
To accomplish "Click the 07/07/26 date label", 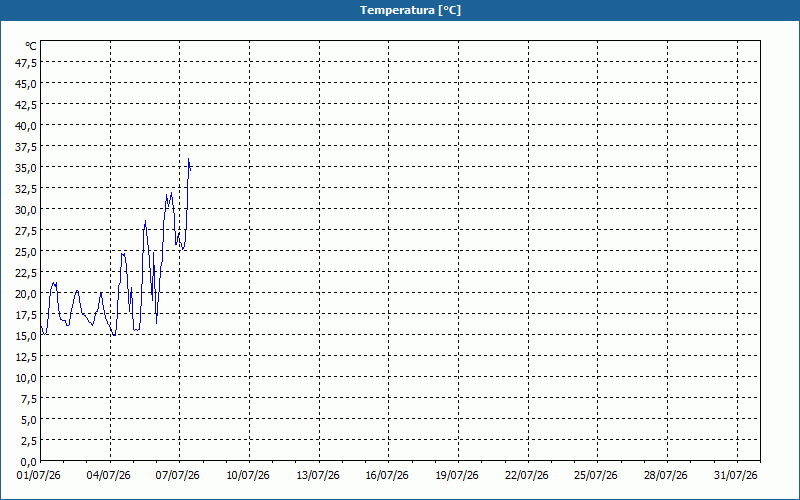I will click(x=178, y=476).
